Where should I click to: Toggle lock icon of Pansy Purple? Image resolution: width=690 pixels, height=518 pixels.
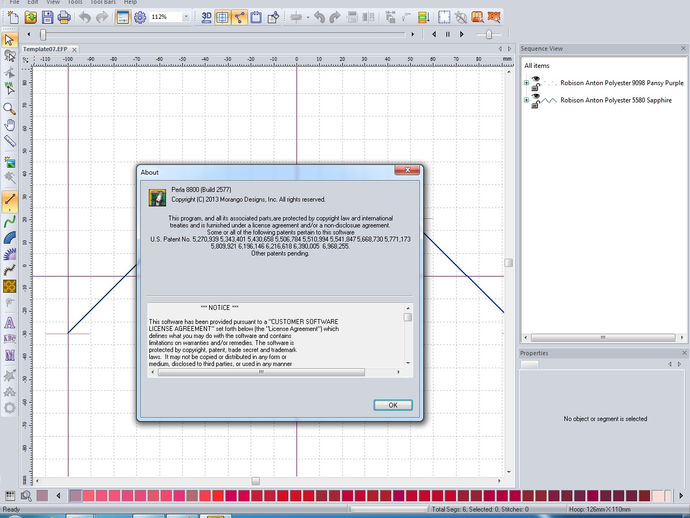click(536, 88)
